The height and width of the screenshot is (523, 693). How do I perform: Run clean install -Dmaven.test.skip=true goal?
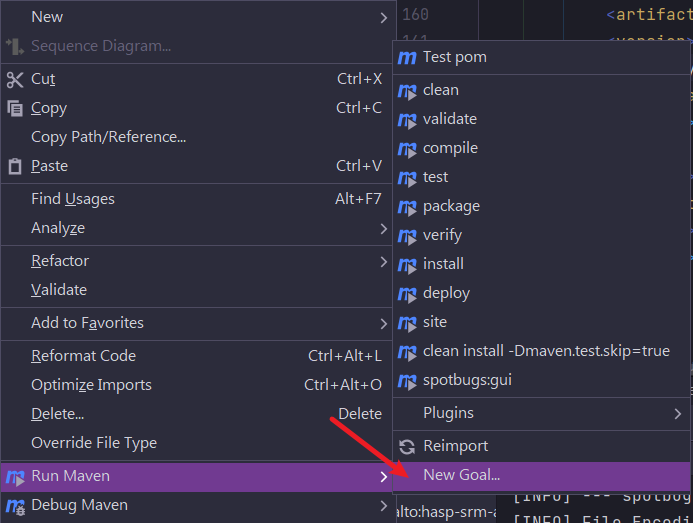click(541, 351)
